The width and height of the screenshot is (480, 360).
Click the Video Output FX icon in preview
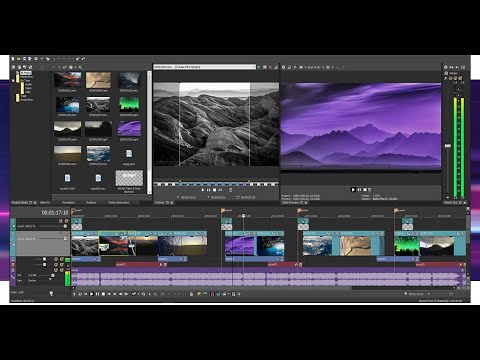click(x=295, y=67)
